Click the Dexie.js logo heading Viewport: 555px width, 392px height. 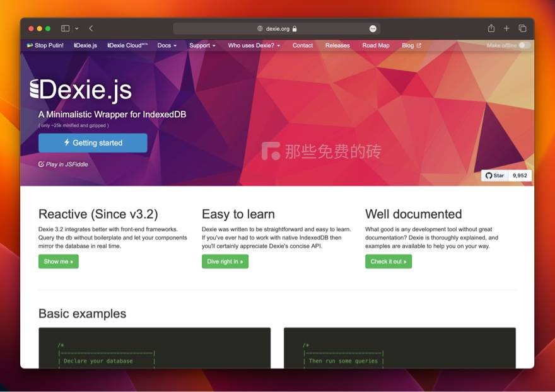[81, 90]
